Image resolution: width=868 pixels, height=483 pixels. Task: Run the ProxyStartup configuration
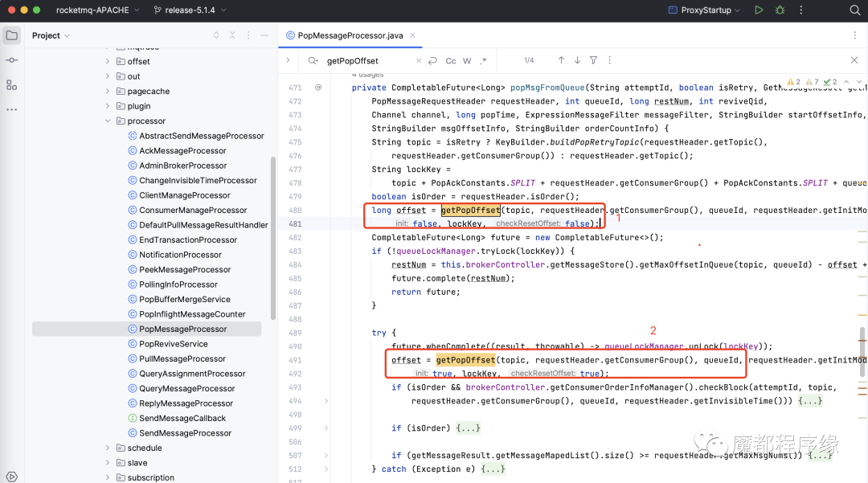759,10
